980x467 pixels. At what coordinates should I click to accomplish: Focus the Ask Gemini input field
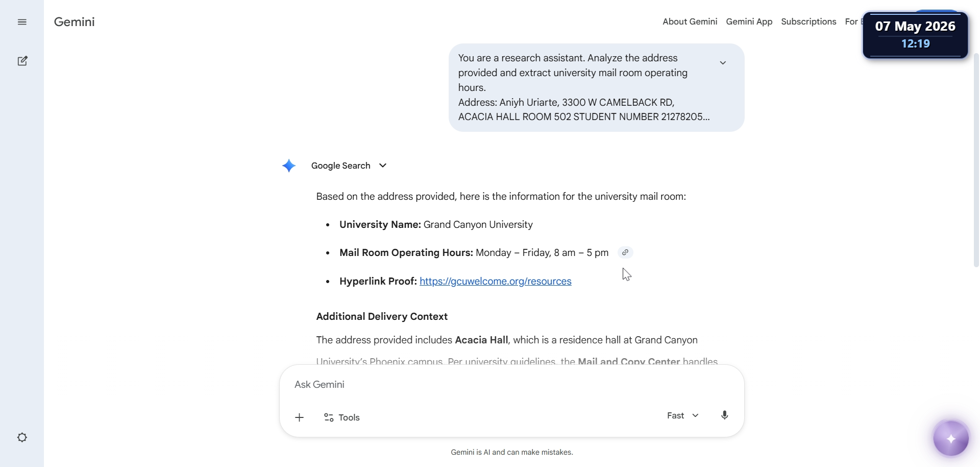511,384
